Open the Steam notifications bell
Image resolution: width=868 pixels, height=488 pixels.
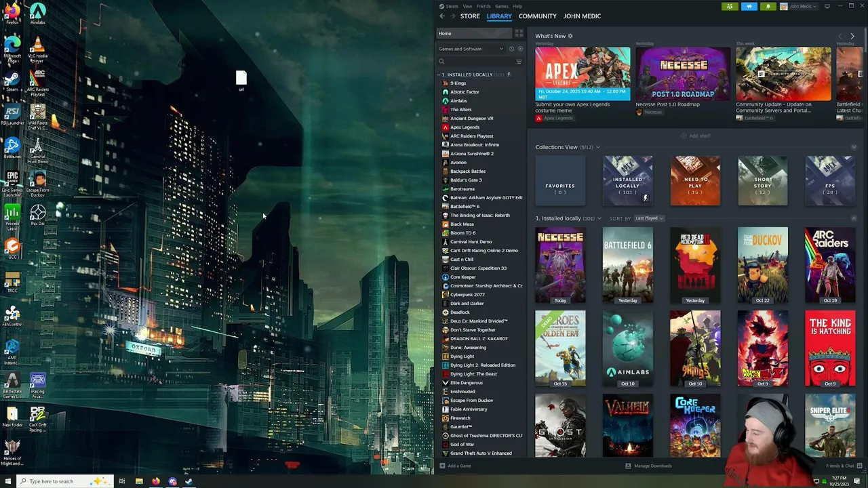(768, 6)
